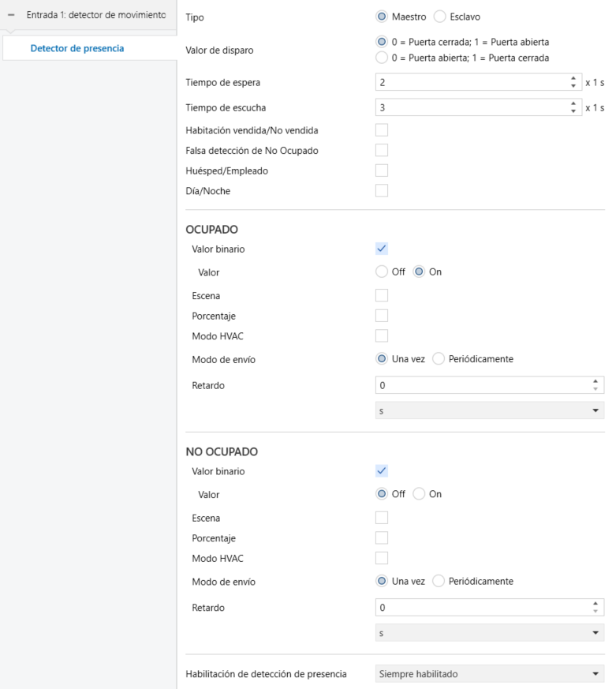Set NO OCUPADO Valor to Off

pos(382,494)
